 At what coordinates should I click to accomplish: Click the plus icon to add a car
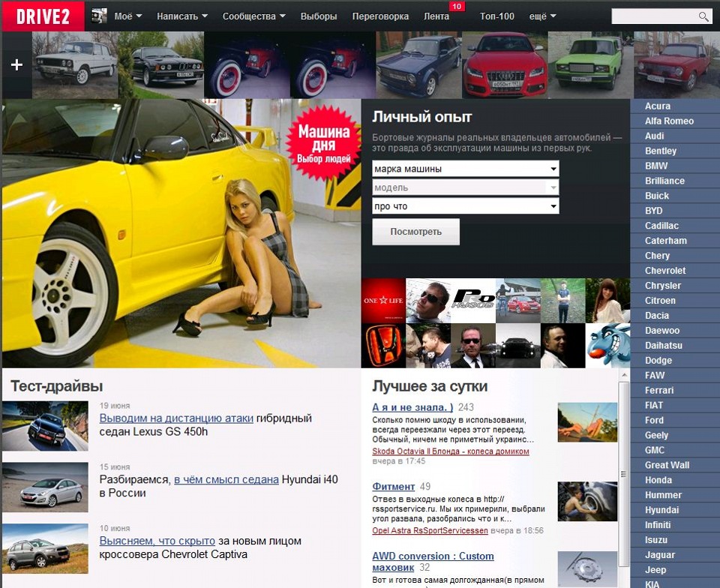[17, 64]
